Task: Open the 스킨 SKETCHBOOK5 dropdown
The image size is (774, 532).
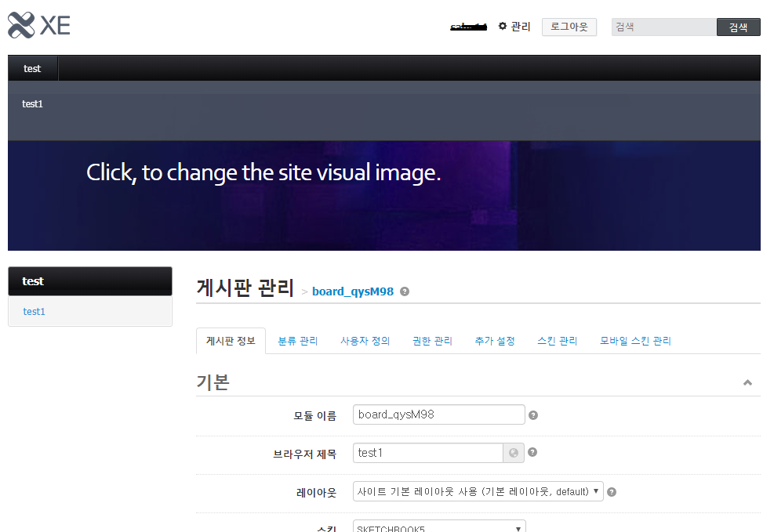Action: (439, 526)
